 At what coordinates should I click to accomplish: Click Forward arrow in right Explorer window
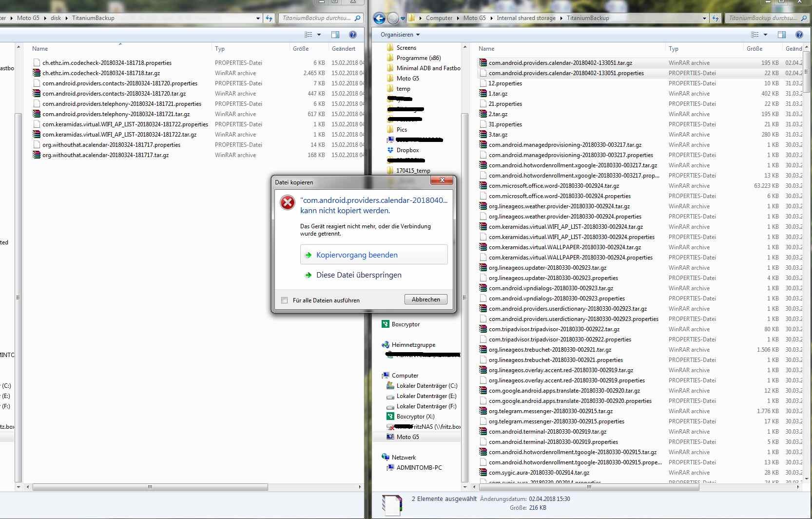[393, 19]
